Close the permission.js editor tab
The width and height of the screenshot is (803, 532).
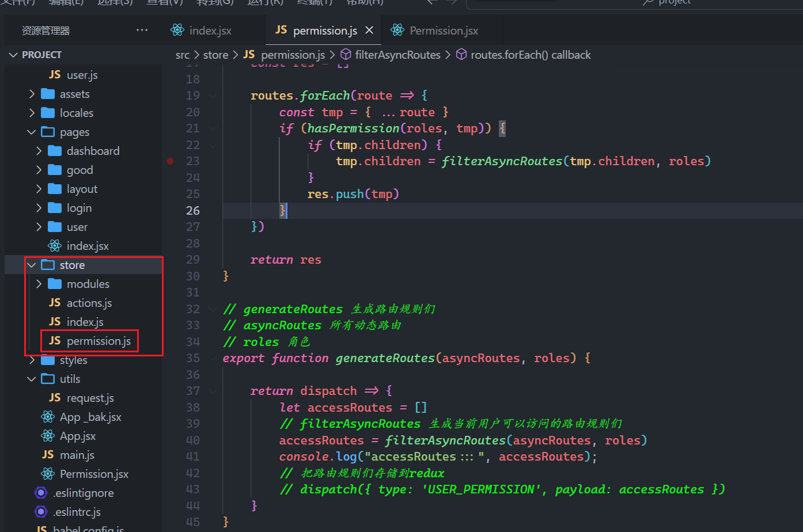pos(369,30)
